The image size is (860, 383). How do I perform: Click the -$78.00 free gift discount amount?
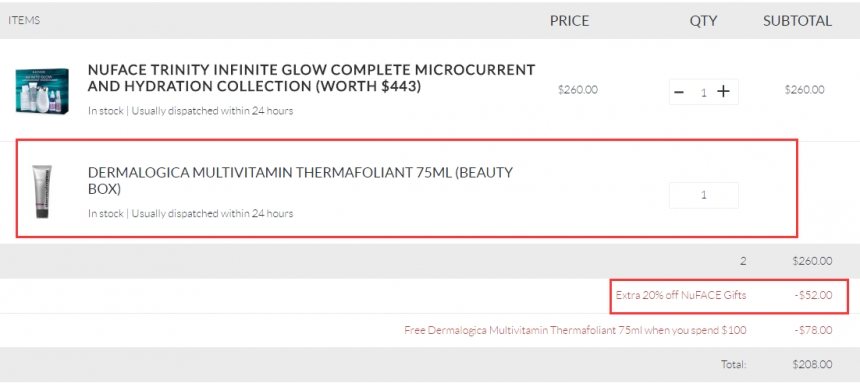pos(813,330)
